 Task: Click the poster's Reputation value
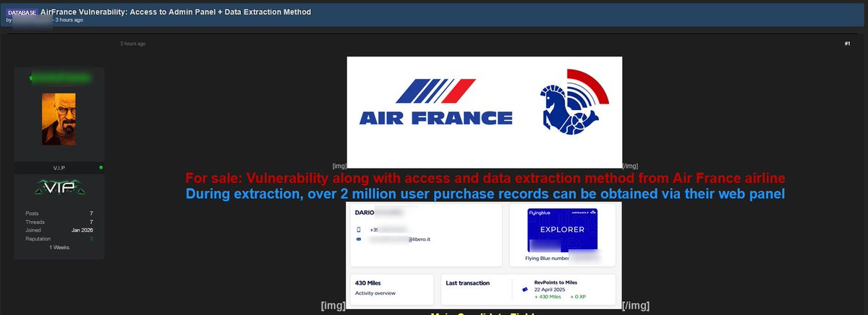pyautogui.click(x=92, y=238)
